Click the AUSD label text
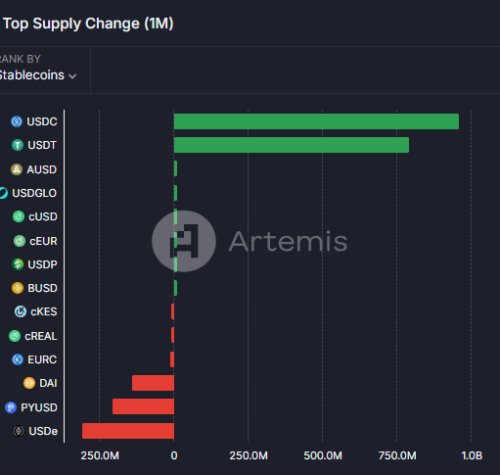Image resolution: width=500 pixels, height=475 pixels. coord(42,170)
